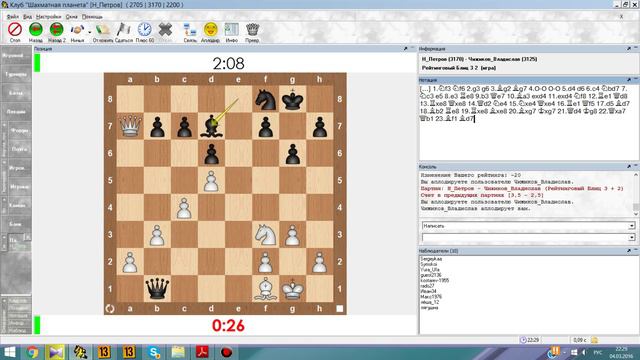Image resolution: width=640 pixels, height=360 pixels.
Task: Click the black knight on f8
Action: pyautogui.click(x=265, y=99)
